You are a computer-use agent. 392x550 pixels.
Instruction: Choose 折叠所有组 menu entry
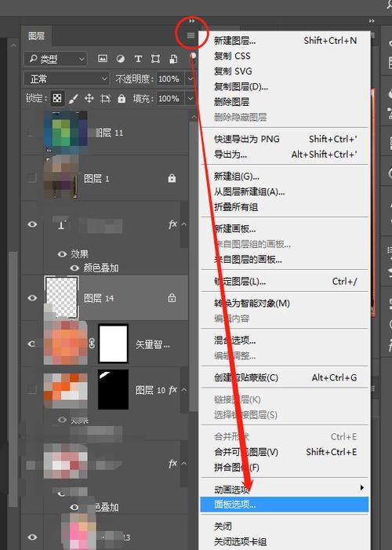pos(285,207)
